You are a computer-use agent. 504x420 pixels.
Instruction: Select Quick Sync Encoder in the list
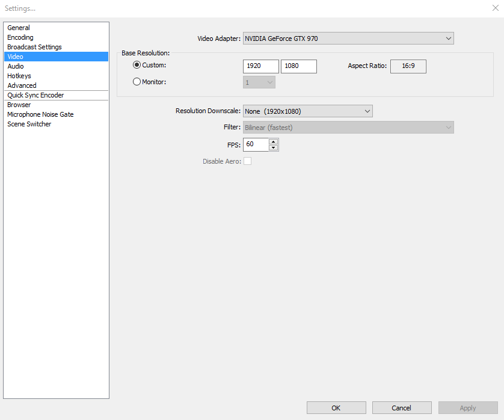coord(57,95)
